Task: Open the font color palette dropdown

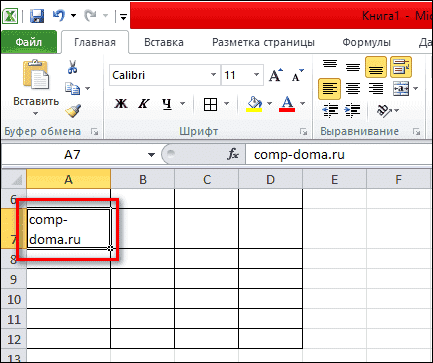Action: (x=302, y=104)
